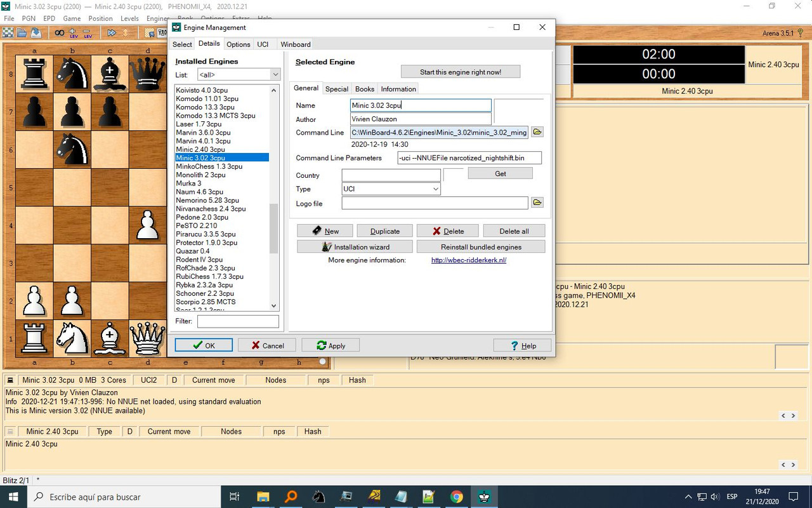812x508 pixels.
Task: Open the Special sub-tab
Action: coord(337,89)
